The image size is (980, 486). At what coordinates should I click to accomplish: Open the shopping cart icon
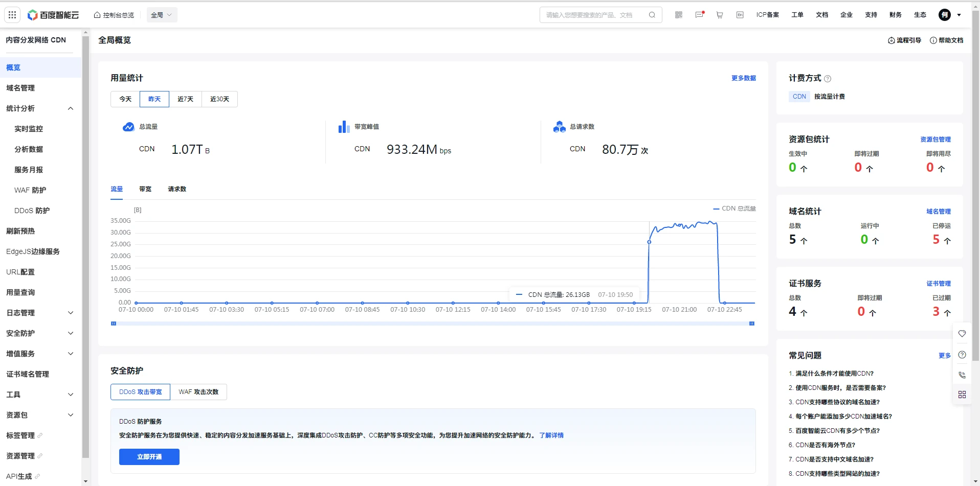tap(720, 15)
